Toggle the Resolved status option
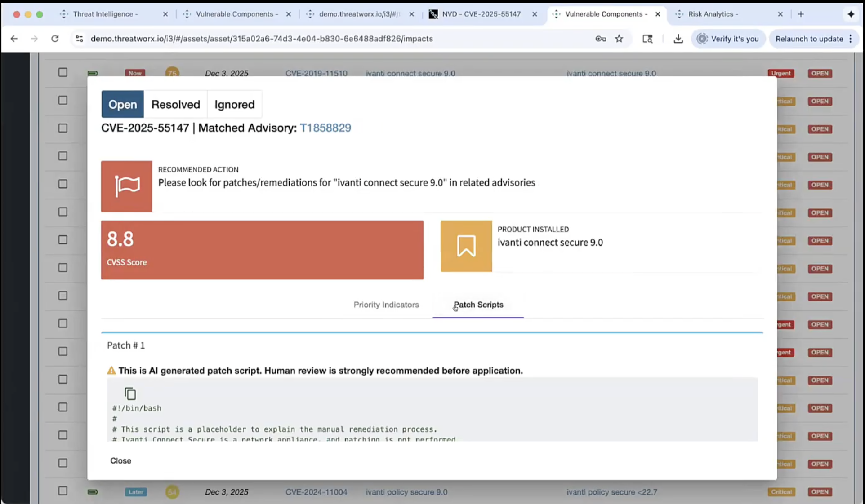 pyautogui.click(x=175, y=104)
